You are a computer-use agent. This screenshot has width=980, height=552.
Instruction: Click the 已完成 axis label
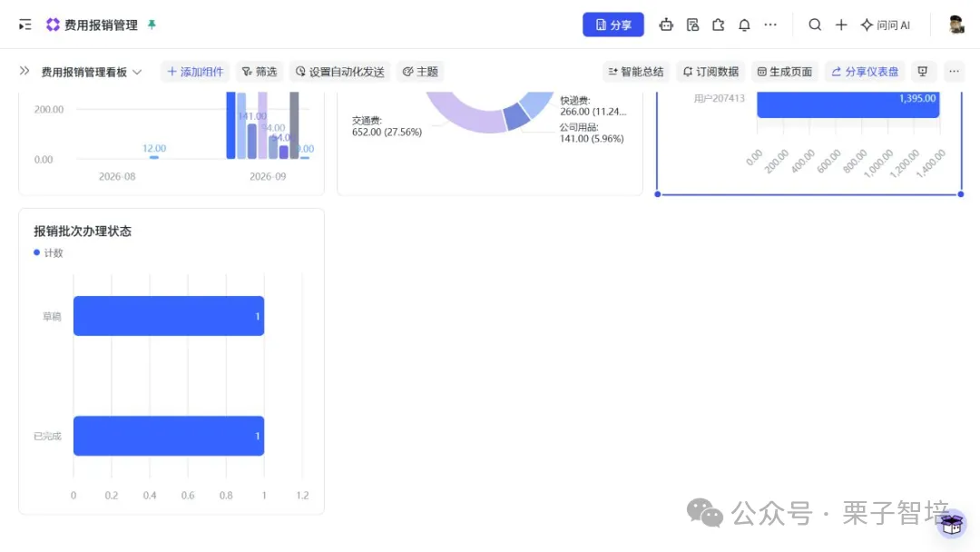pyautogui.click(x=47, y=436)
